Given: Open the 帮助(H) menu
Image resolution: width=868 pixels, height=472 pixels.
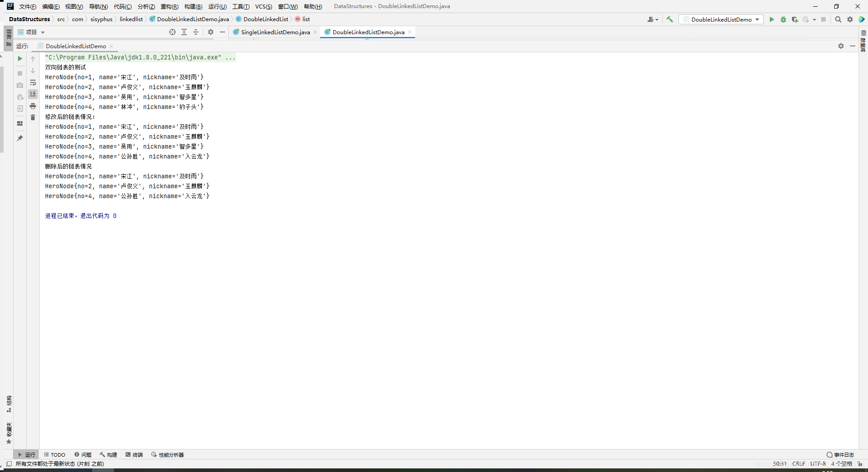Looking at the screenshot, I should pos(313,6).
